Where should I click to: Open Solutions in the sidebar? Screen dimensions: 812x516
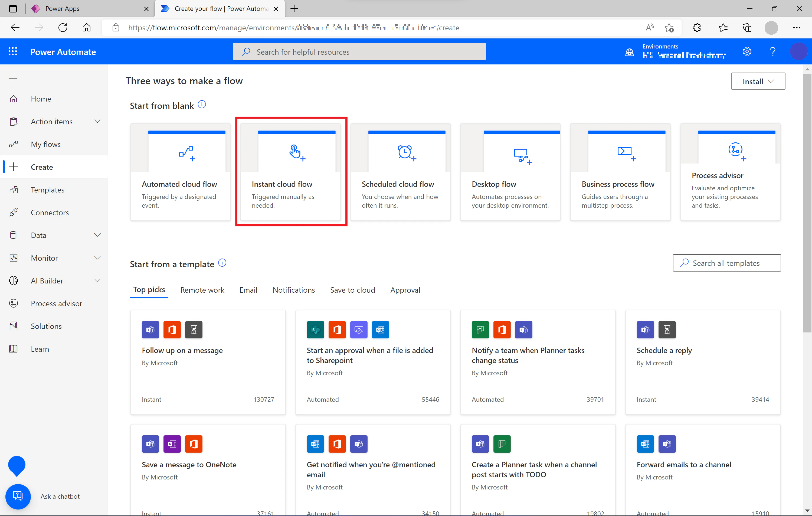pyautogui.click(x=54, y=326)
